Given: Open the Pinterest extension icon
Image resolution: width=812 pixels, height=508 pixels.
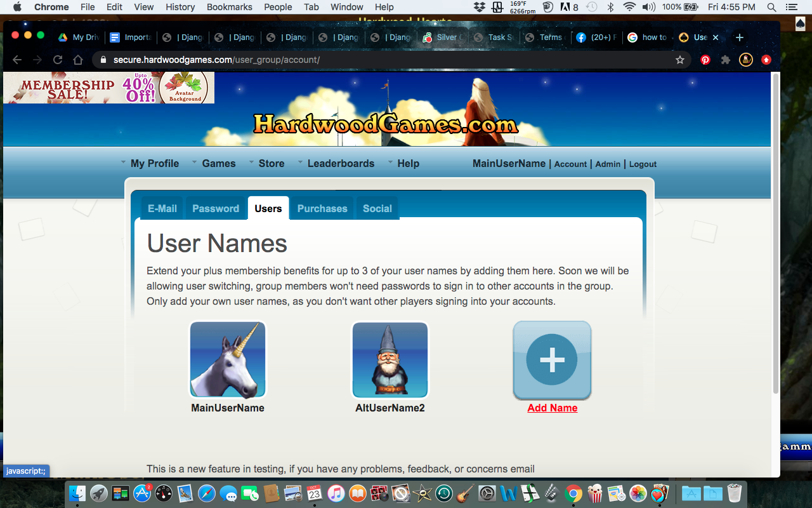Looking at the screenshot, I should coord(705,60).
